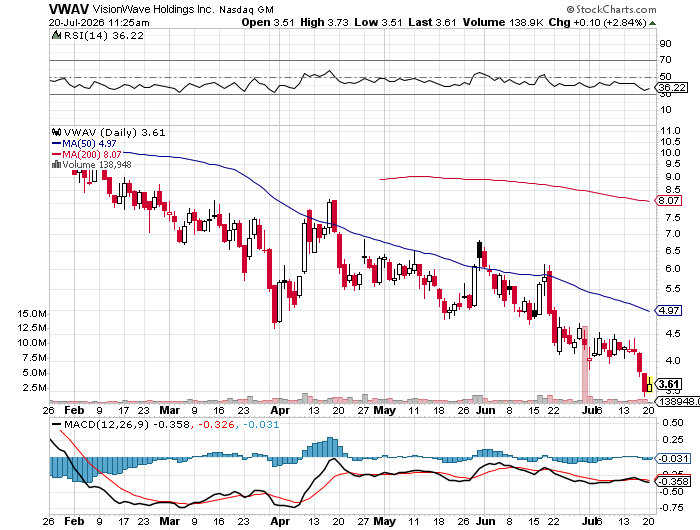
Task: Click the RSI 36.22 value tag
Action: pos(672,88)
